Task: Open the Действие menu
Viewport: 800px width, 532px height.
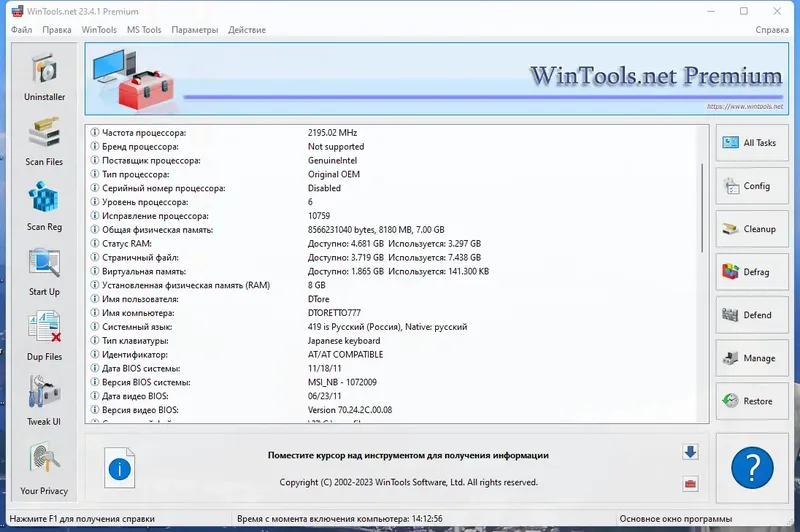Action: [247, 30]
